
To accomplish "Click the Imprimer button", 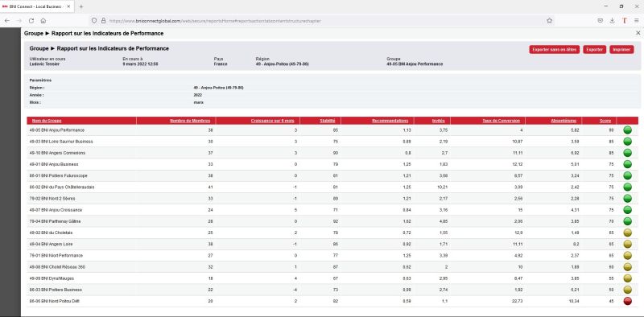I will pyautogui.click(x=621, y=49).
